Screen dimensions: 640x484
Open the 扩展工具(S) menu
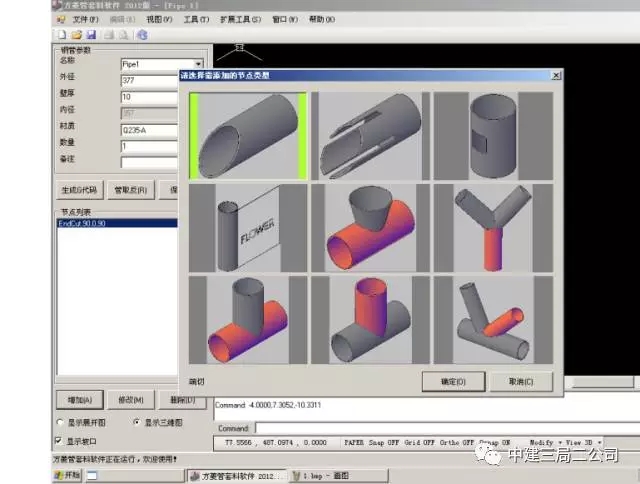(241, 19)
